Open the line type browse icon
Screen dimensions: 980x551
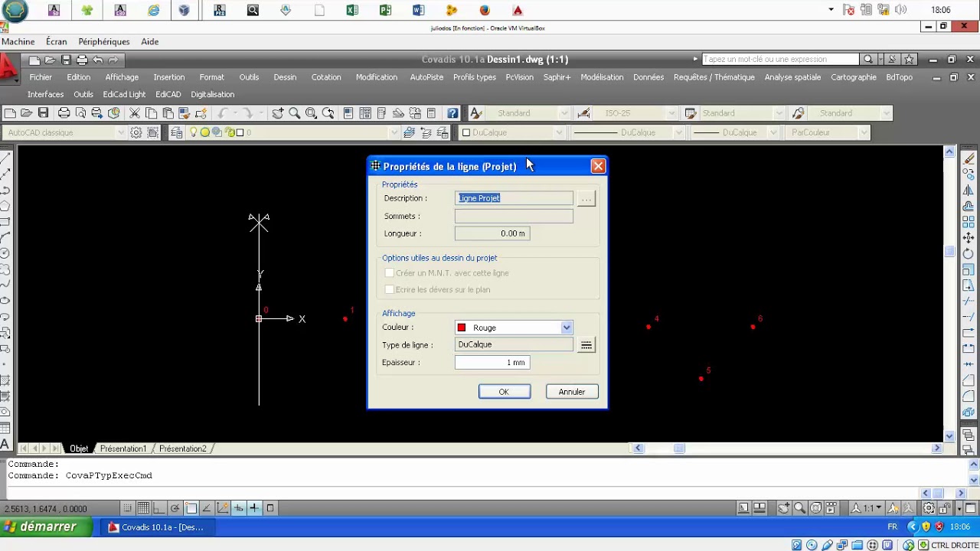click(586, 345)
